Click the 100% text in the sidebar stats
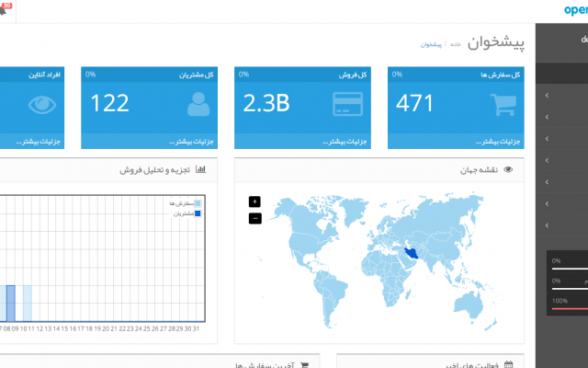The height and width of the screenshot is (368, 588). 560,301
